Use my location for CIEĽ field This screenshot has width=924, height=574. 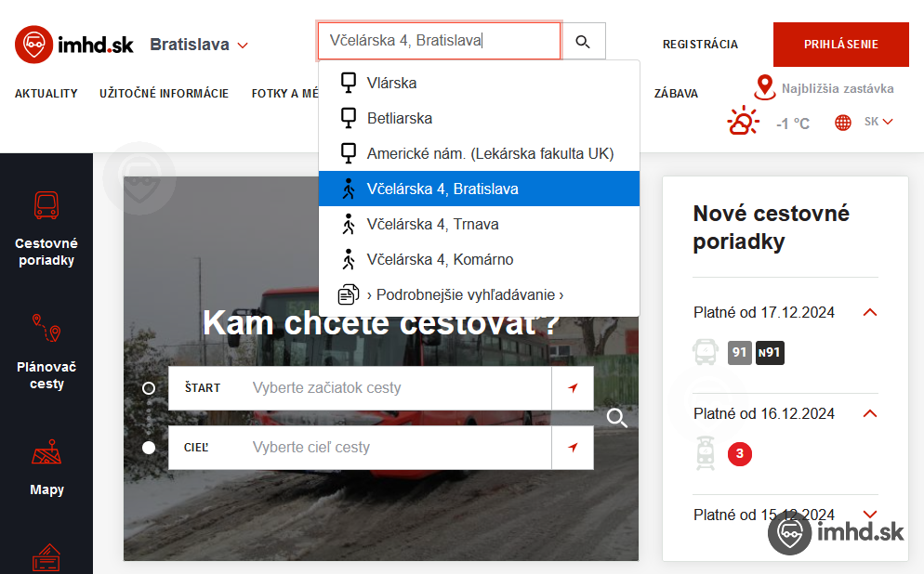click(x=573, y=448)
